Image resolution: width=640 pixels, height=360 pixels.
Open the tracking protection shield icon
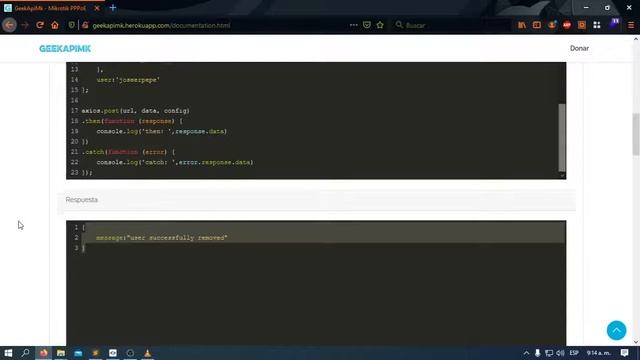[72, 25]
